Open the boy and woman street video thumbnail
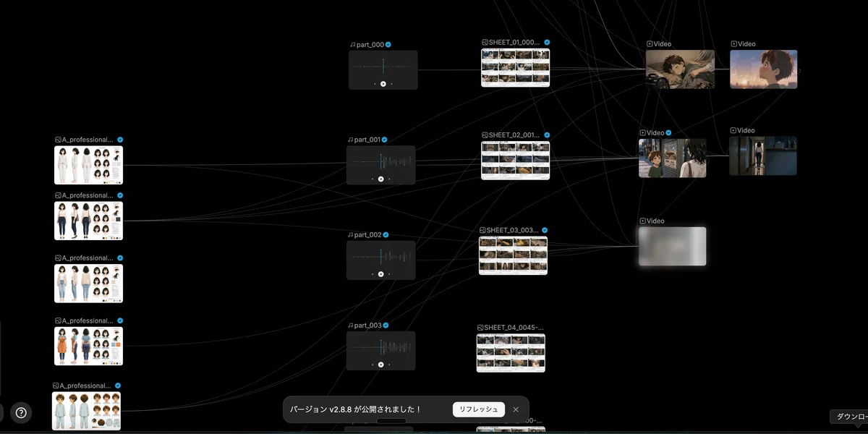868x434 pixels. coord(673,158)
